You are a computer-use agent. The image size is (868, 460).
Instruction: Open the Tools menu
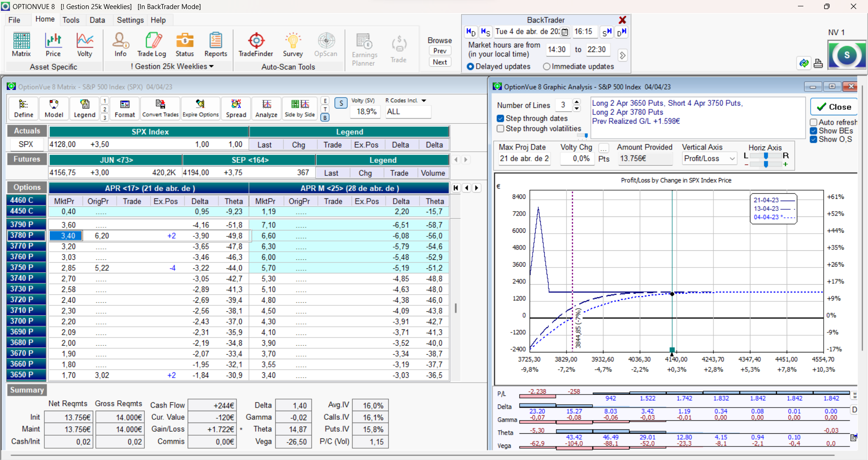71,20
